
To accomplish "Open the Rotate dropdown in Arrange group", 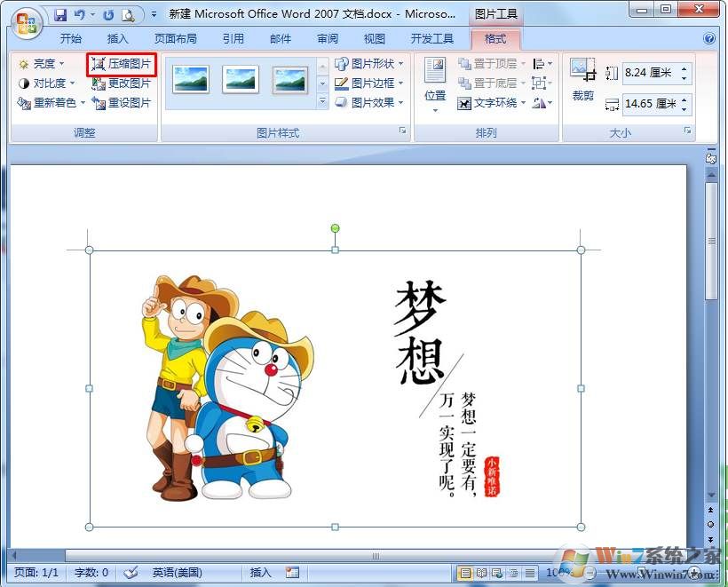I will click(543, 103).
